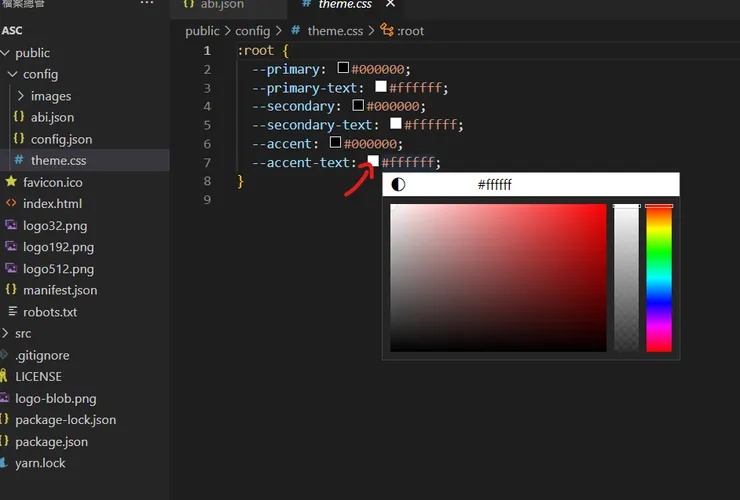Click the --primary-text white color swatch
Viewport: 740px width, 500px height.
[x=381, y=86]
